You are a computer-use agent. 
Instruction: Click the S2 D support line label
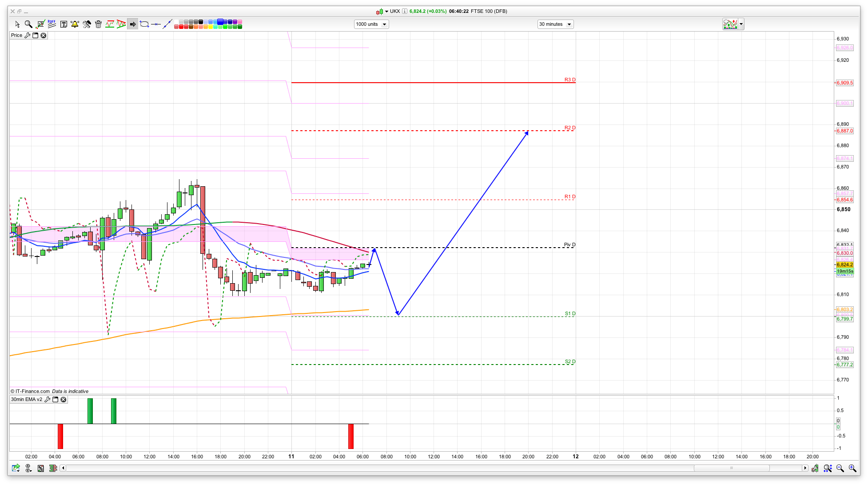(x=570, y=362)
